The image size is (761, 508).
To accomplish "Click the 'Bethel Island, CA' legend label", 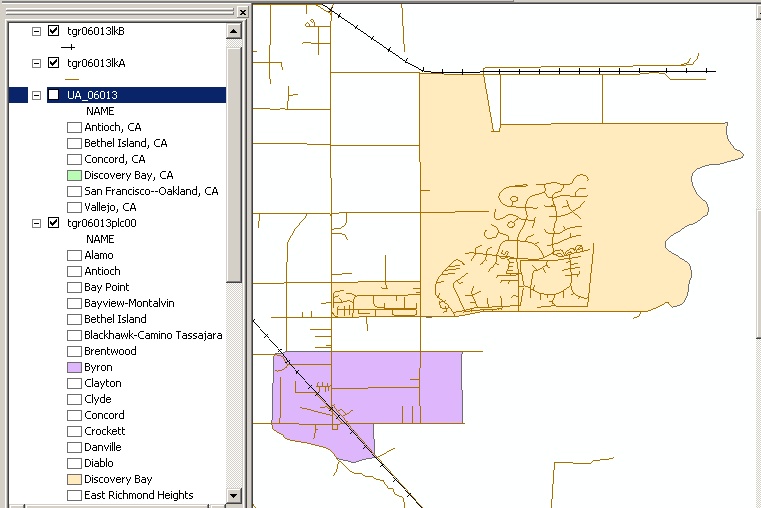I will tap(126, 143).
